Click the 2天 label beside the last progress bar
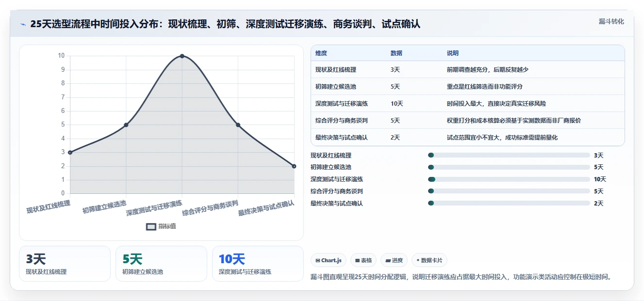Screen dimensions: 644x301 pos(599,204)
